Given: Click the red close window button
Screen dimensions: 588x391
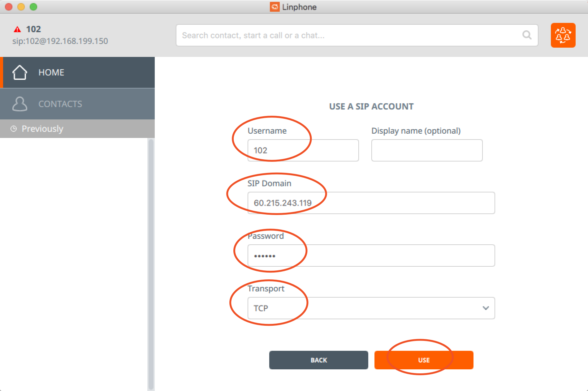Looking at the screenshot, I should [9, 7].
